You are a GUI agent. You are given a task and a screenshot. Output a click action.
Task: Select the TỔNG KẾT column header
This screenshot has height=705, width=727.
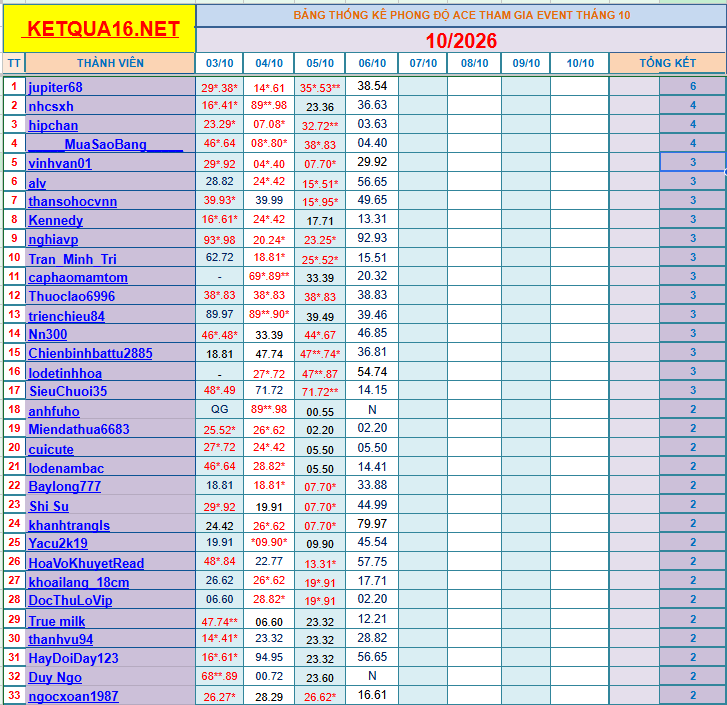click(668, 63)
